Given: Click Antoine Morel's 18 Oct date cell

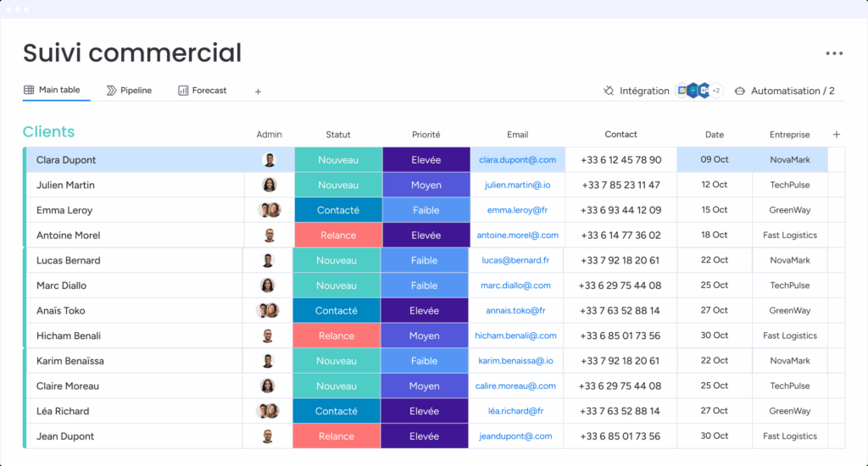Looking at the screenshot, I should point(714,236).
